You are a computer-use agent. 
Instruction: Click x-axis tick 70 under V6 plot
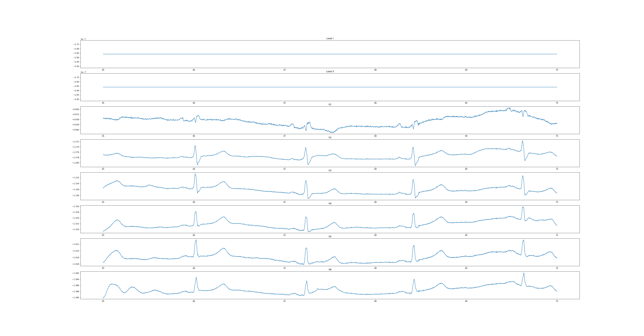click(557, 301)
